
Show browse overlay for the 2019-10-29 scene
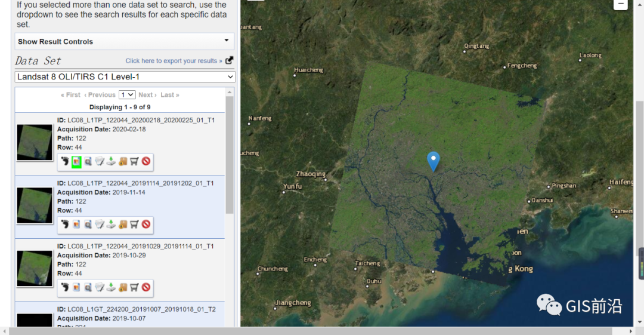tap(76, 287)
